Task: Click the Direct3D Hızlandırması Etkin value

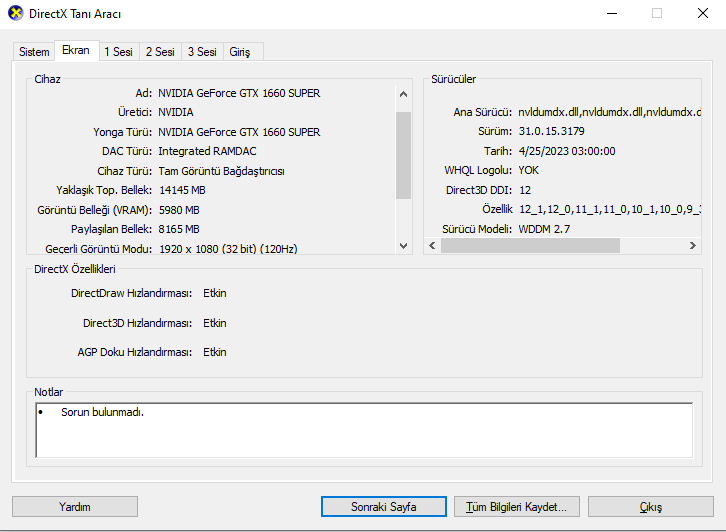Action: click(214, 323)
